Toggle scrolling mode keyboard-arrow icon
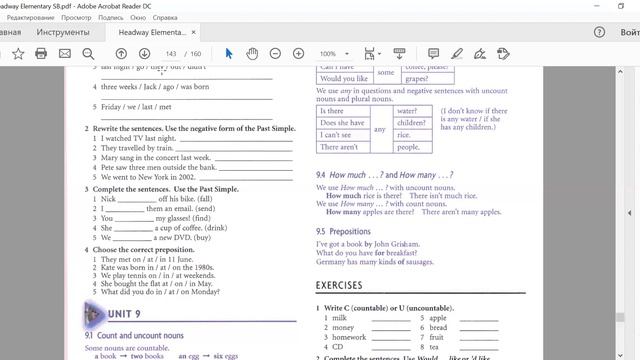640x360 pixels. (x=399, y=53)
